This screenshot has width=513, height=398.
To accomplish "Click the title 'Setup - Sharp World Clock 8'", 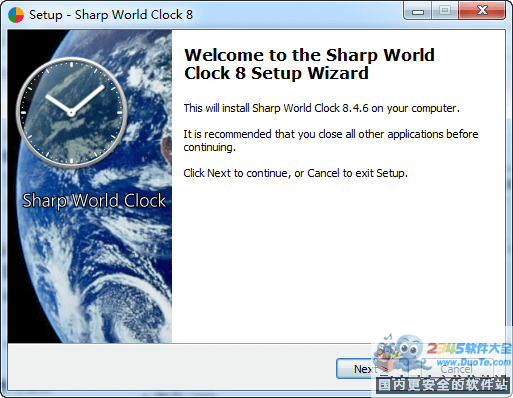I will pos(111,15).
